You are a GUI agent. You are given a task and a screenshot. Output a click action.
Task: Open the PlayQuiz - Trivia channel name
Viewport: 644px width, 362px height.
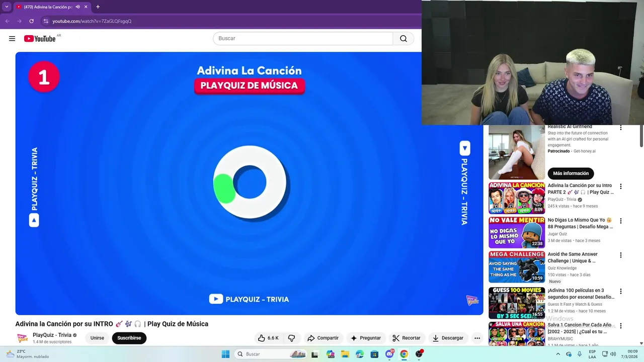(52, 335)
